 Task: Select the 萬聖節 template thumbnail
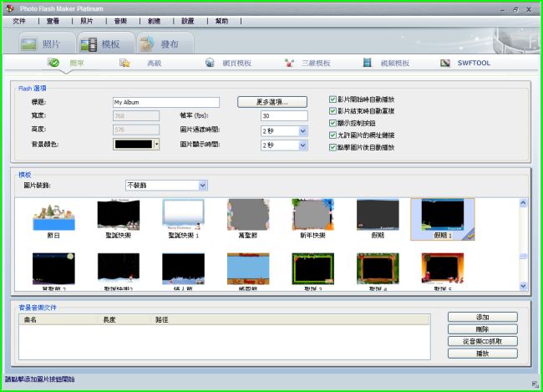tap(247, 216)
